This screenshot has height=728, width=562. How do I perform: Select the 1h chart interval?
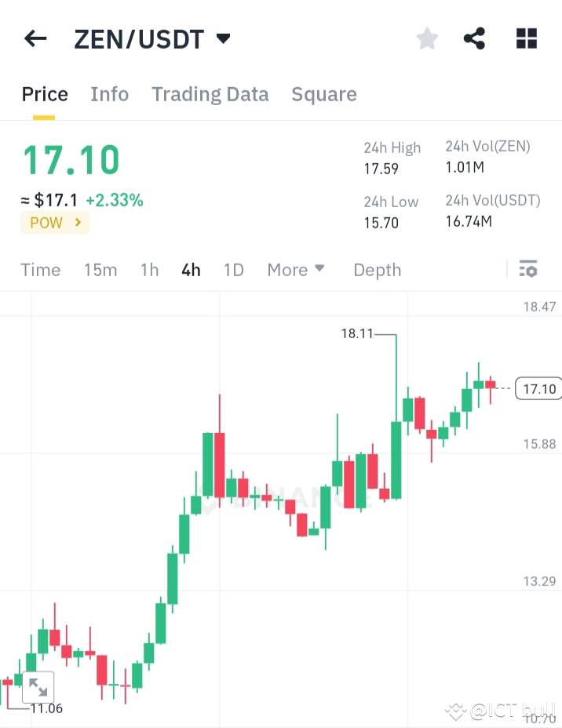click(149, 269)
